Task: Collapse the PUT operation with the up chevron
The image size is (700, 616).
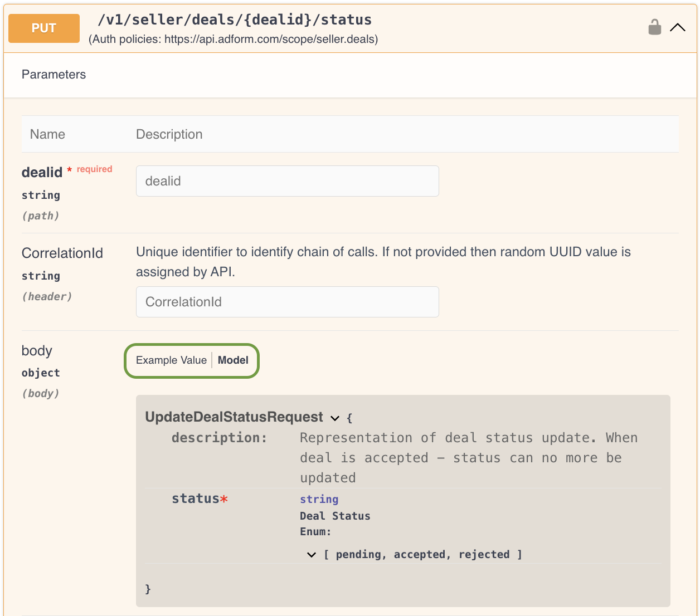Action: click(x=678, y=27)
